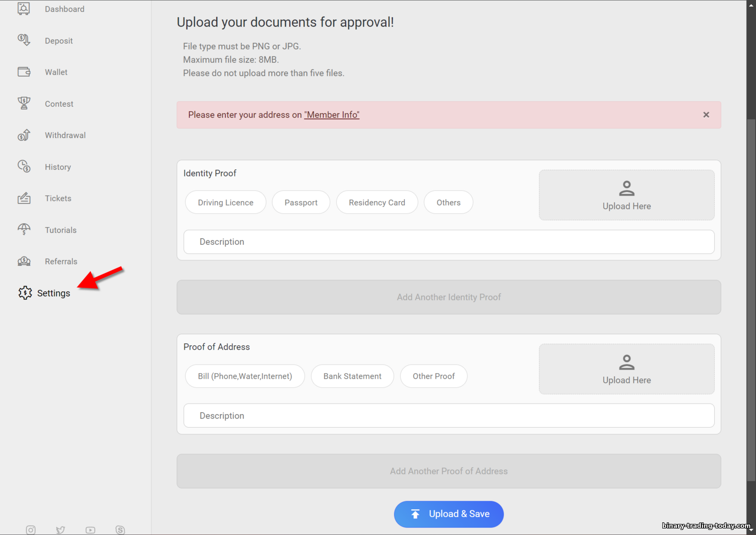The image size is (756, 535).
Task: Select Passport as identity proof
Action: tap(301, 202)
